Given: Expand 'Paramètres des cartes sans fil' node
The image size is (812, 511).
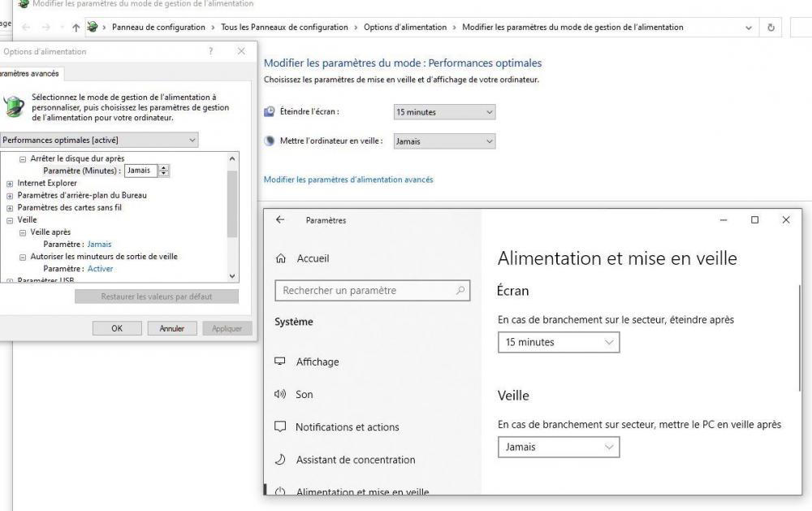Looking at the screenshot, I should (9, 208).
